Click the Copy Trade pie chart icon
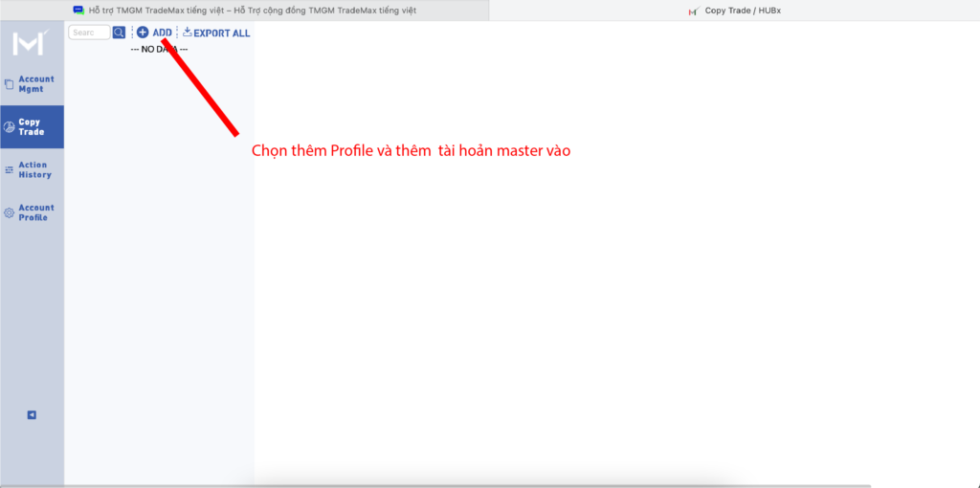980x488 pixels. coord(9,127)
